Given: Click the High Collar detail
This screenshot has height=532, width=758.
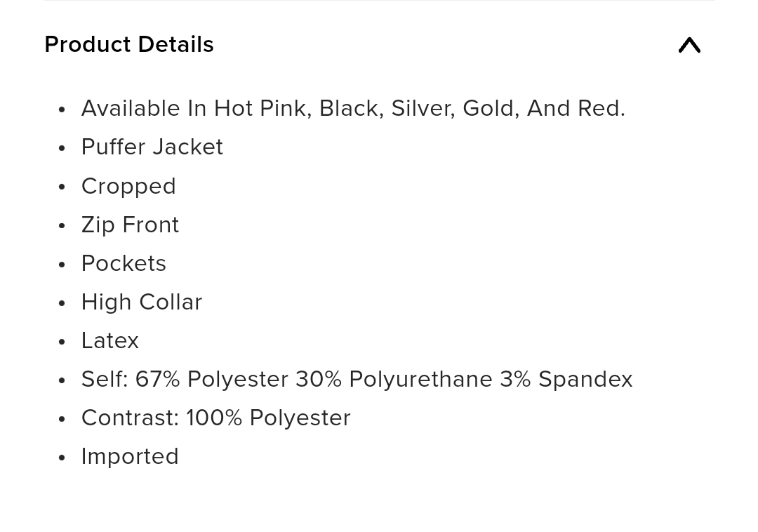Looking at the screenshot, I should click(x=142, y=302).
